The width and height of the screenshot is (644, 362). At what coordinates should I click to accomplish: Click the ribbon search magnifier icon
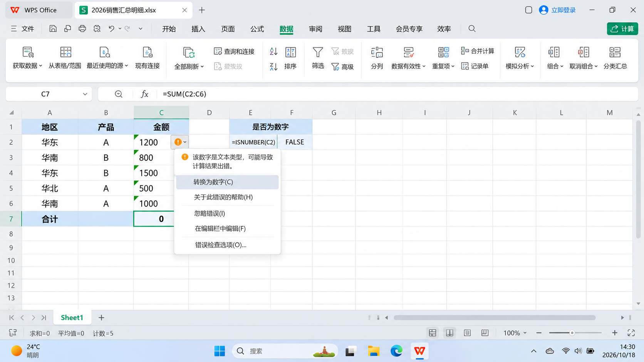pos(472,28)
